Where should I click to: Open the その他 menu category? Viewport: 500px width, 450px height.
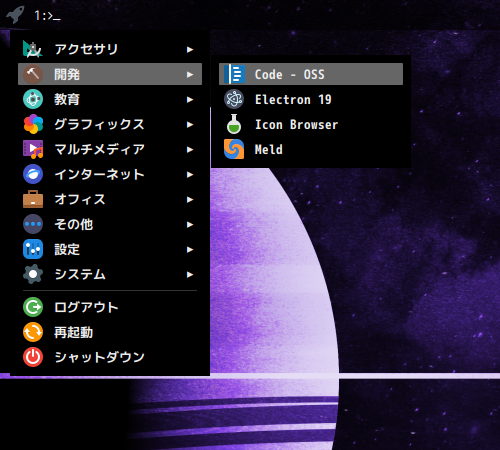coord(110,224)
